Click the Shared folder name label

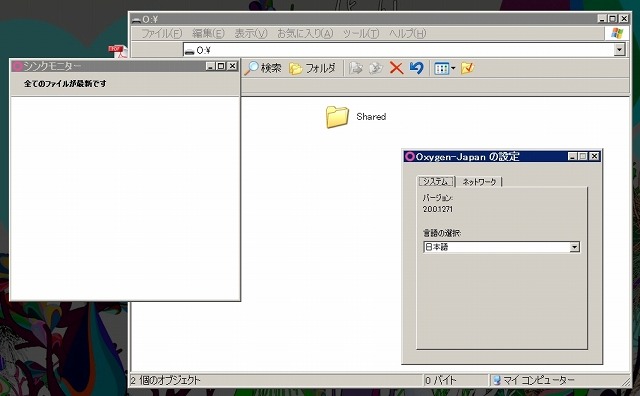click(x=371, y=117)
